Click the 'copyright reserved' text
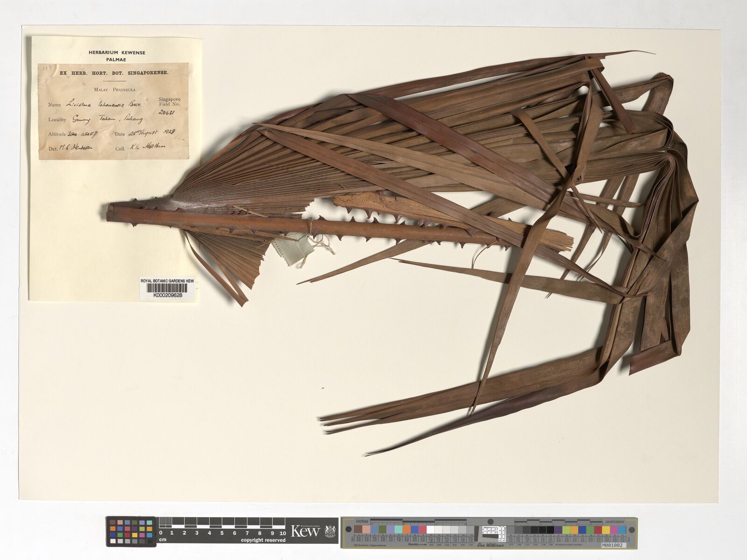This screenshot has height=560, width=747. click(x=263, y=540)
